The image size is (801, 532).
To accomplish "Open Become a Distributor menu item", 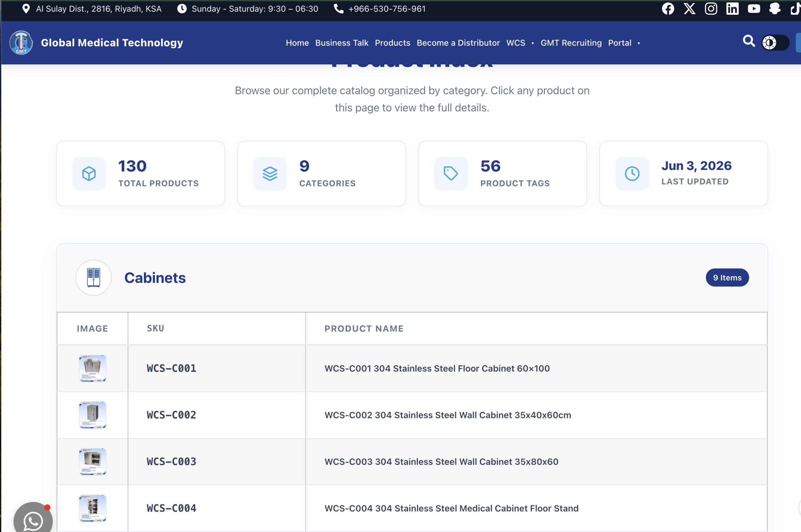I will pos(458,43).
